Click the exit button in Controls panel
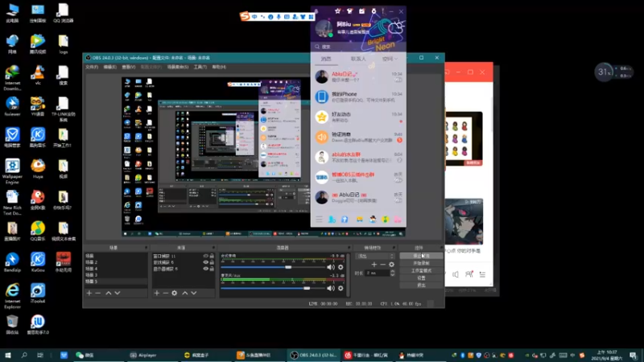Viewport: 644px width, 362px height. point(421,286)
